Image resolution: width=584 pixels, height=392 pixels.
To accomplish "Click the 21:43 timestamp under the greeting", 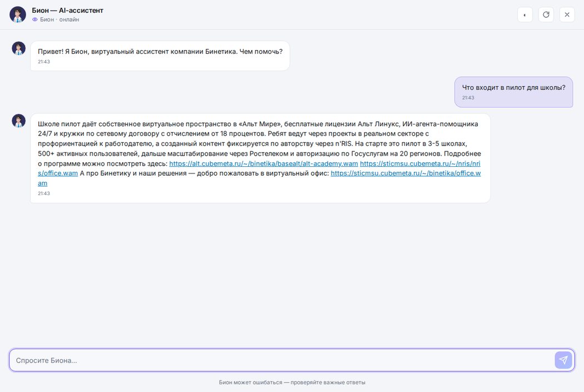I will click(x=43, y=62).
